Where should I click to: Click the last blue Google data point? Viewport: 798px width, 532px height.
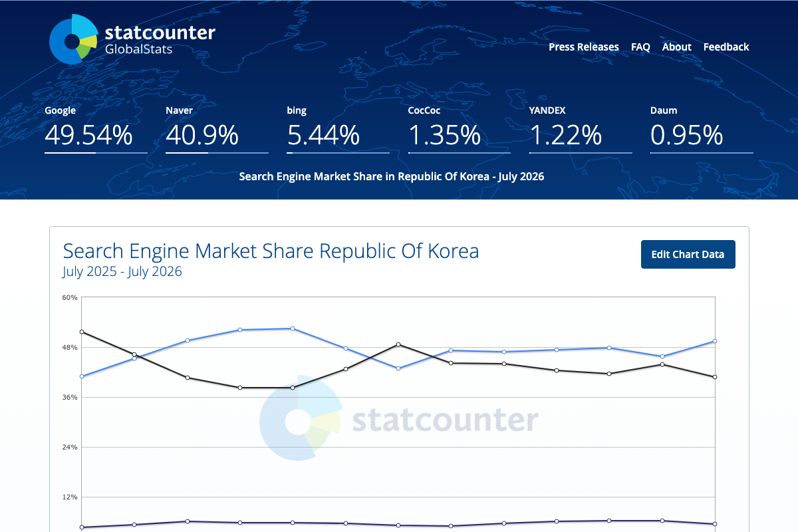[715, 341]
